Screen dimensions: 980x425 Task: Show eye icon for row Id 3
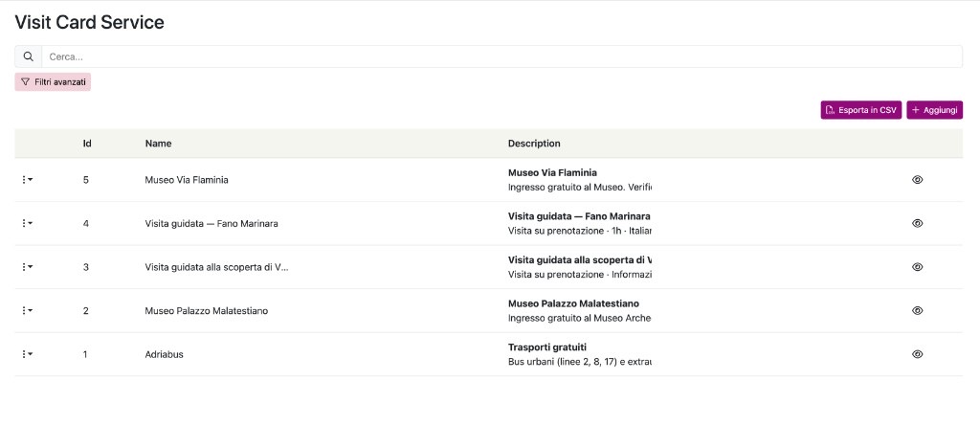[x=917, y=267]
